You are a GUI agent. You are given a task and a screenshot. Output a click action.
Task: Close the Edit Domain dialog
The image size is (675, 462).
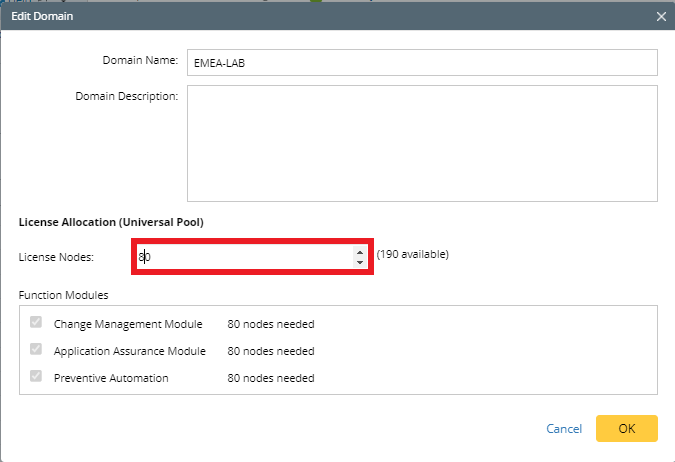pos(661,16)
